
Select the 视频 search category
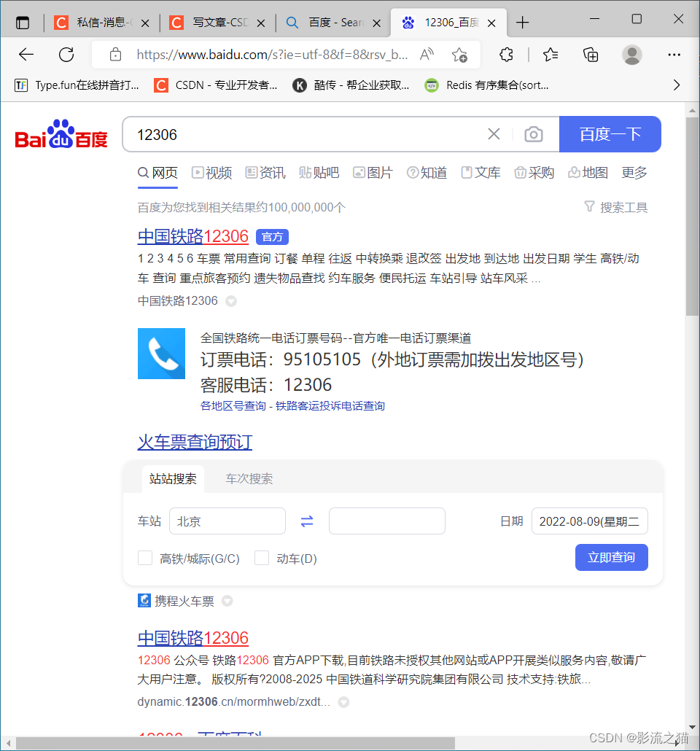(211, 172)
